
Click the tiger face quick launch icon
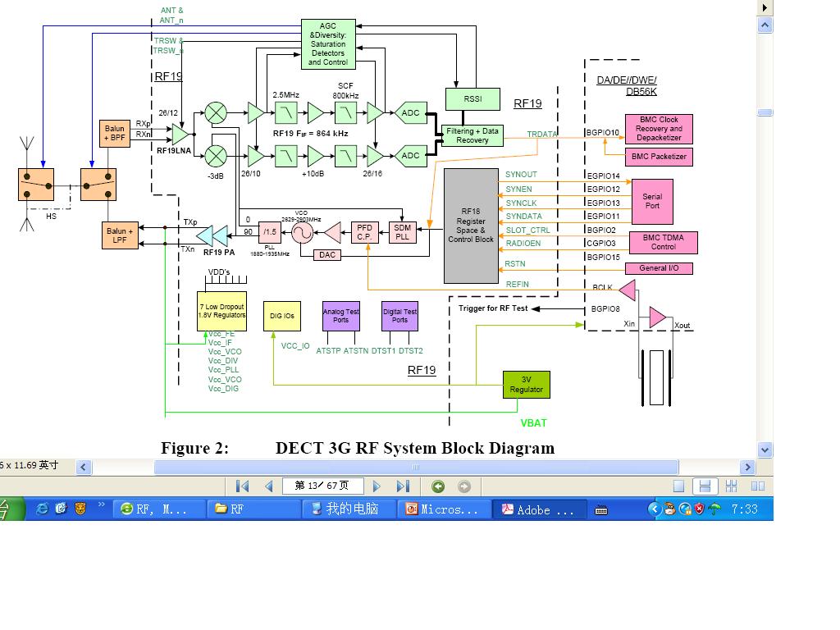pyautogui.click(x=80, y=509)
